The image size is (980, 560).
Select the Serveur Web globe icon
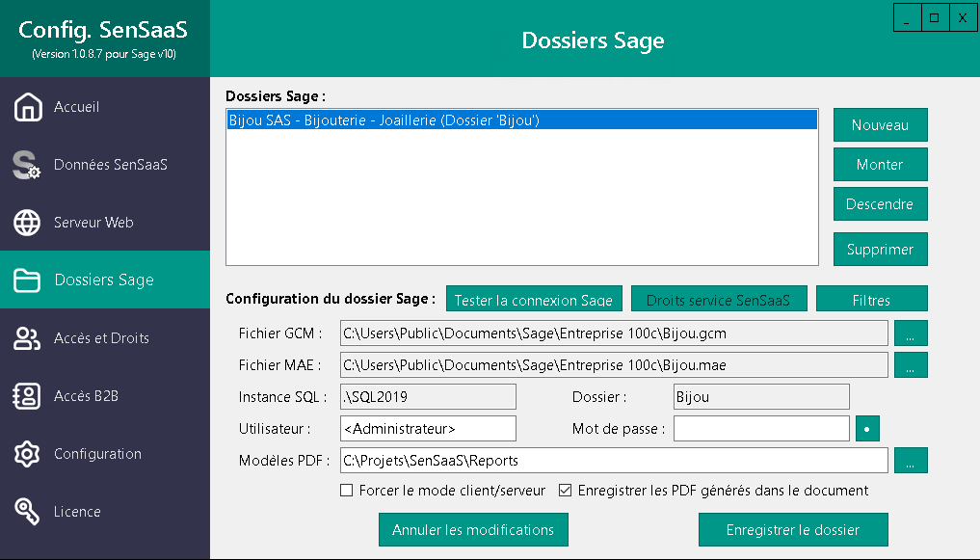pos(29,222)
